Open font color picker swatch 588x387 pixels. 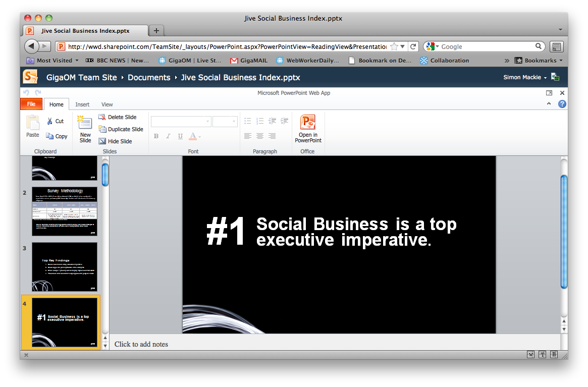(193, 136)
